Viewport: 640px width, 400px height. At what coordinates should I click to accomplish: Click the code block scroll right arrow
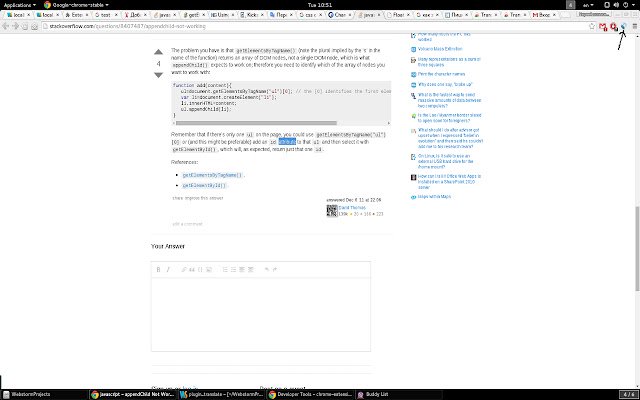(x=389, y=123)
